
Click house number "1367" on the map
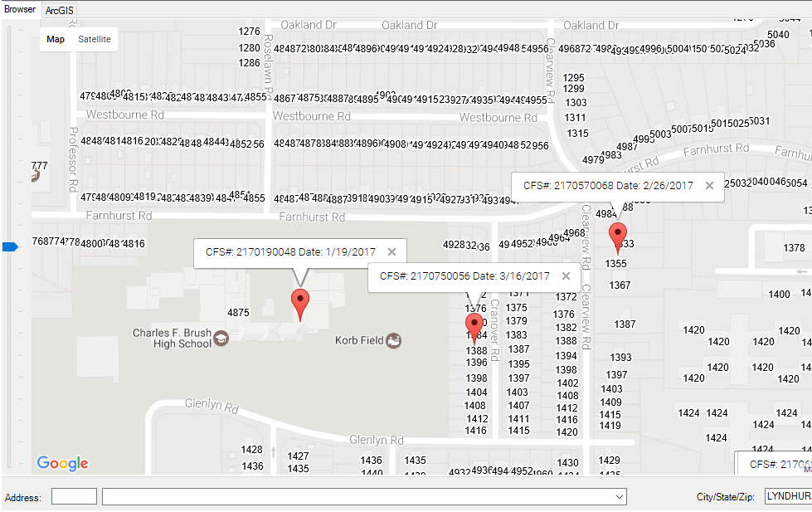pos(620,285)
